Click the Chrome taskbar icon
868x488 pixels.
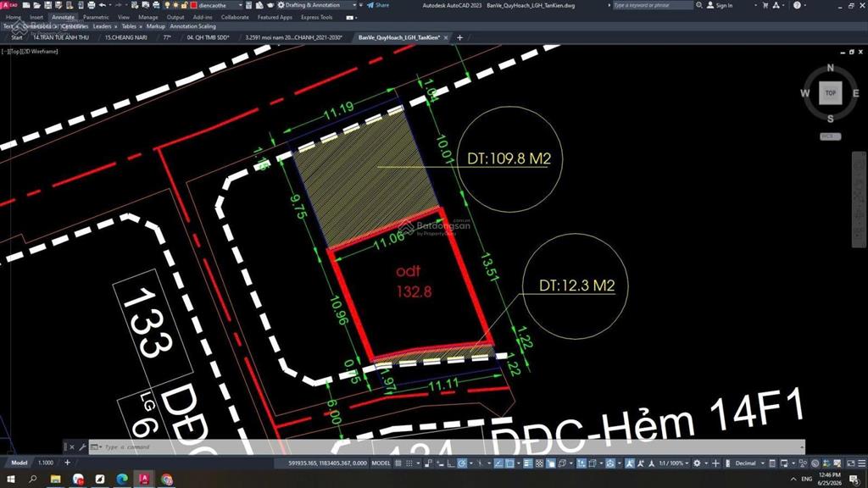point(167,479)
